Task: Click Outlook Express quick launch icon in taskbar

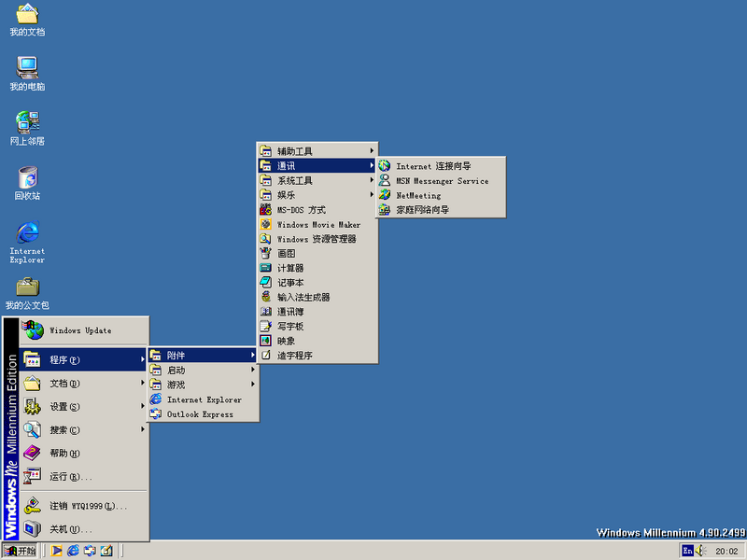Action: [90, 551]
